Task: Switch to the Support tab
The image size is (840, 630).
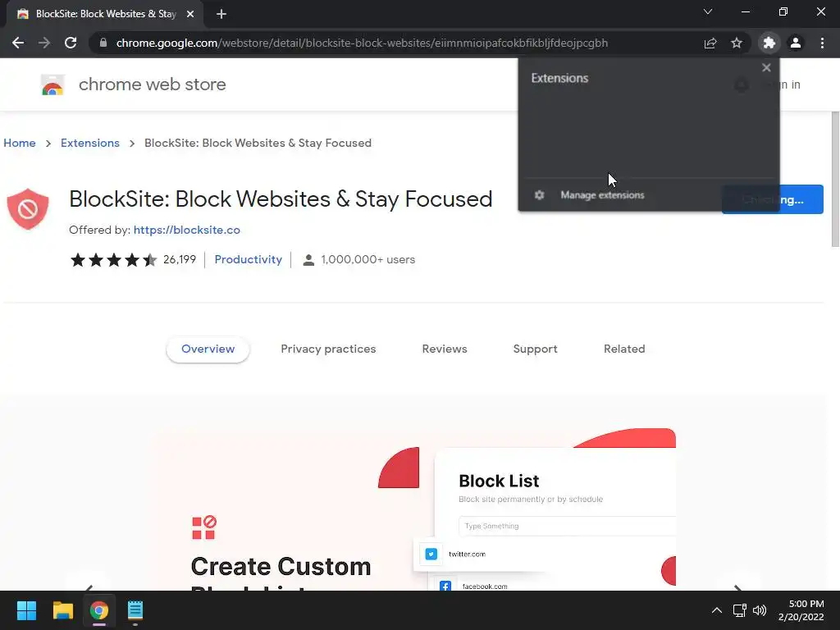Action: click(535, 349)
